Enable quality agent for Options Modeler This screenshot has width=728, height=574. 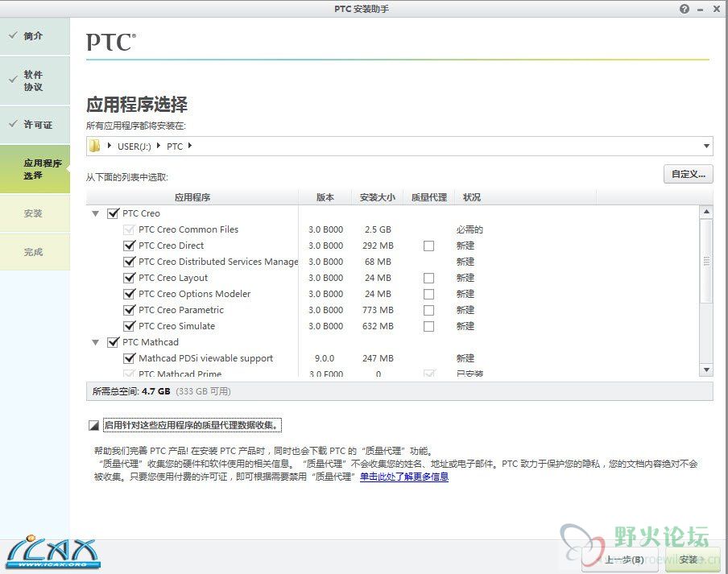[x=428, y=294]
